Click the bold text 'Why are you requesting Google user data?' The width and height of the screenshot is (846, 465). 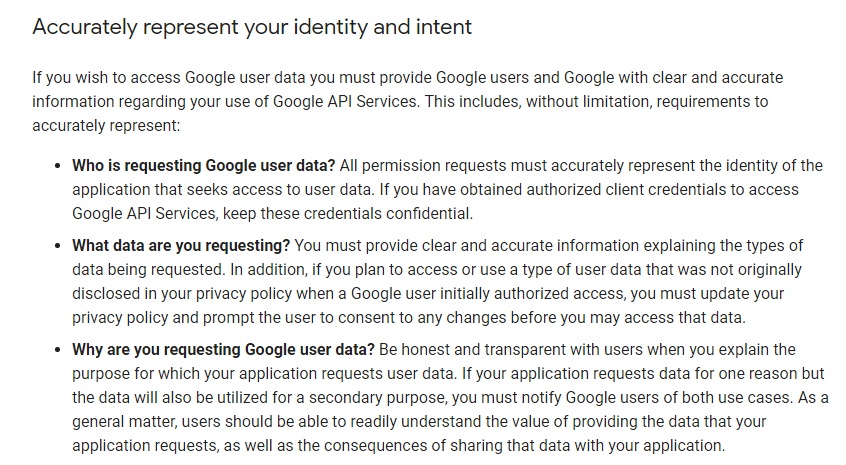[223, 350]
